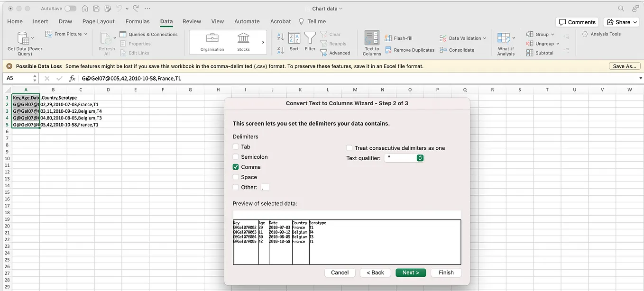Click the Save As... button
Screen dimensions: 644x291
[624, 66]
